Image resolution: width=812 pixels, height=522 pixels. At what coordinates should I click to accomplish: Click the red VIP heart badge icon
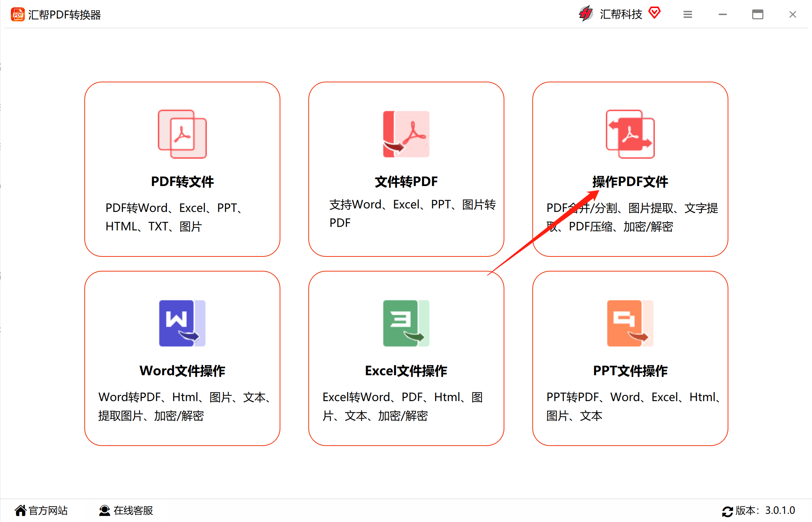655,13
